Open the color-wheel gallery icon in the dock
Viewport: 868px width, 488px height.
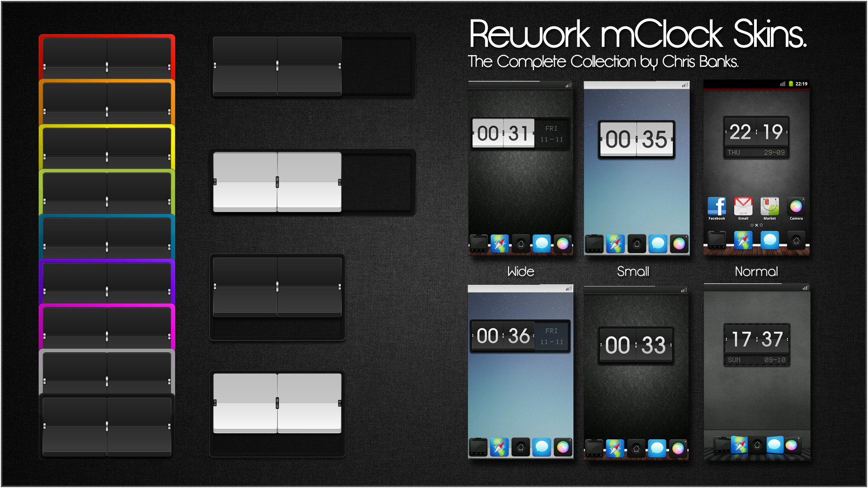click(x=563, y=244)
